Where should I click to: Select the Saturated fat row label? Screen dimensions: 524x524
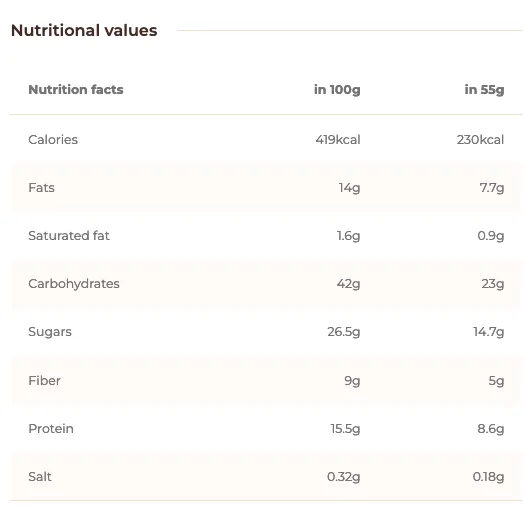(x=69, y=236)
